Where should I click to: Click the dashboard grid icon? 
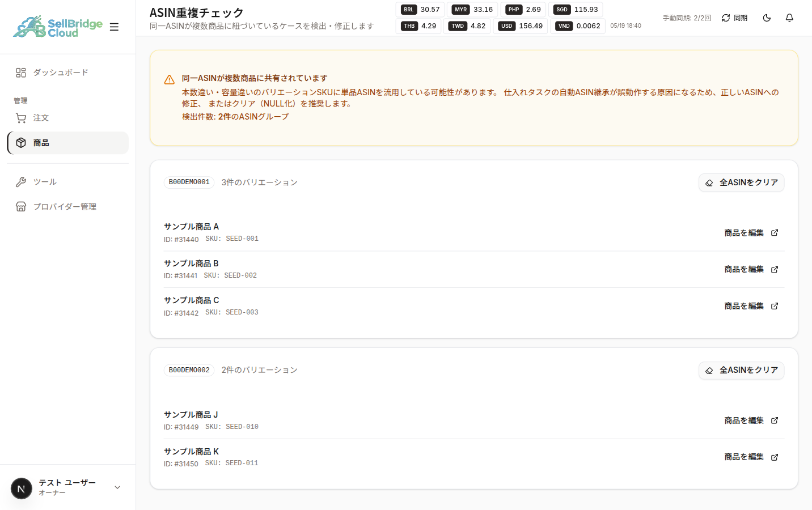pyautogui.click(x=21, y=73)
